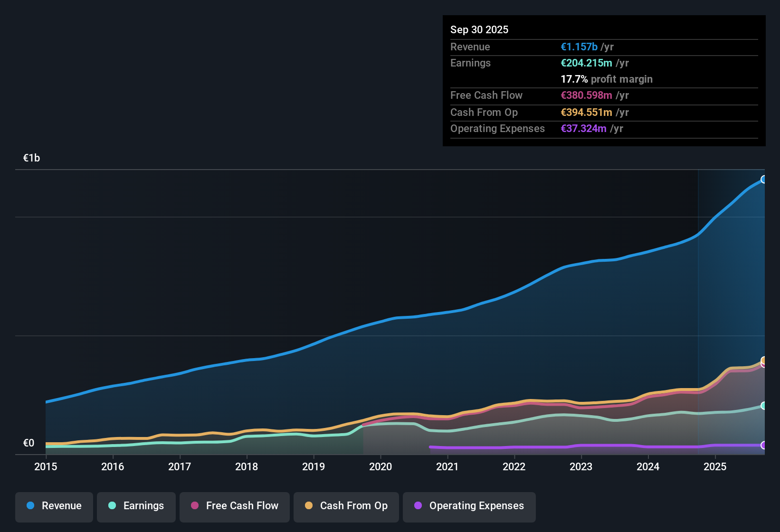
Task: Click the €1b gridline label
Action: pyautogui.click(x=30, y=158)
